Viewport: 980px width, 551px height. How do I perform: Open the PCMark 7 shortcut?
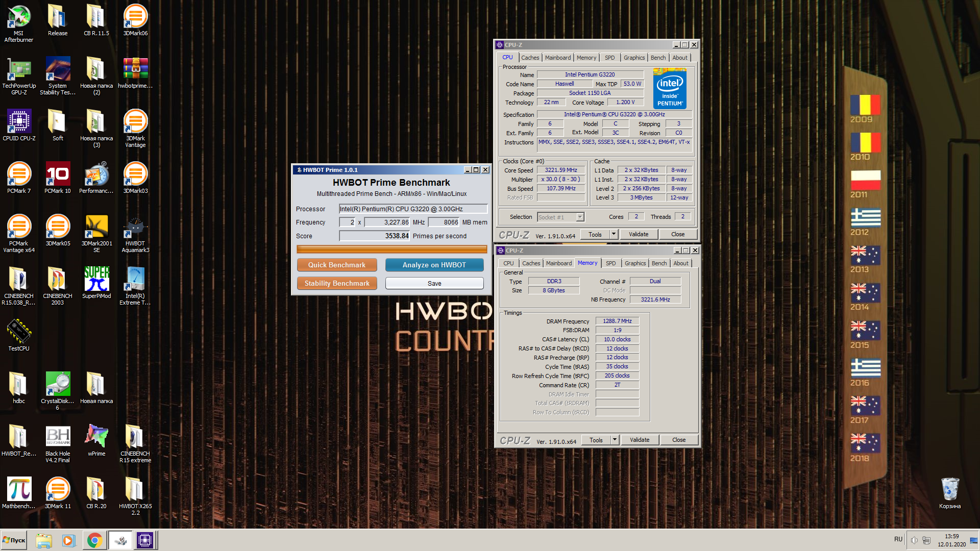tap(19, 178)
